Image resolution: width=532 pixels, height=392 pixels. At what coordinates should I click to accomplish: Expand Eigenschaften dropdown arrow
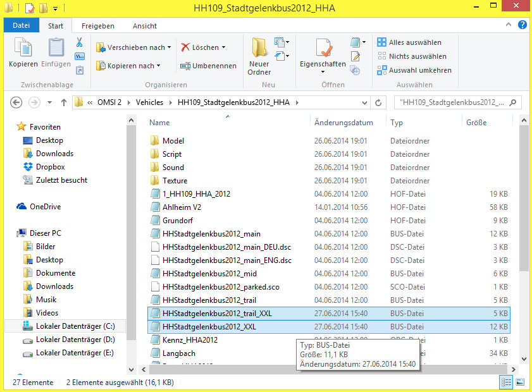[x=323, y=71]
